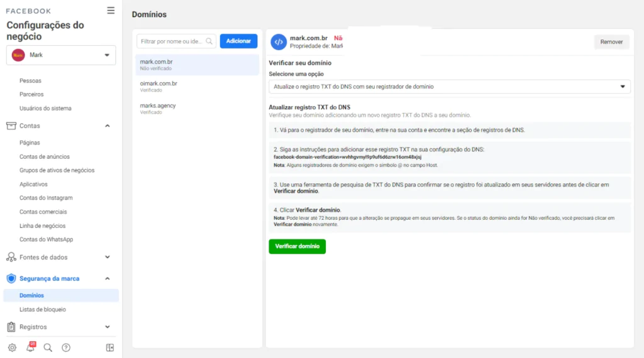Open the verification option dropdown
This screenshot has height=358, width=644.
[449, 87]
